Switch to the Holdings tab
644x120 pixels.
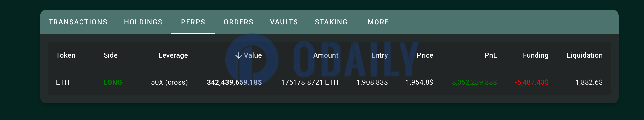tap(143, 22)
